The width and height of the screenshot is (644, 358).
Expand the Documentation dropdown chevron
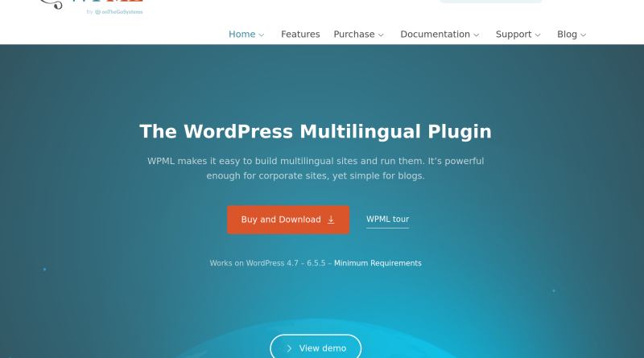point(477,35)
